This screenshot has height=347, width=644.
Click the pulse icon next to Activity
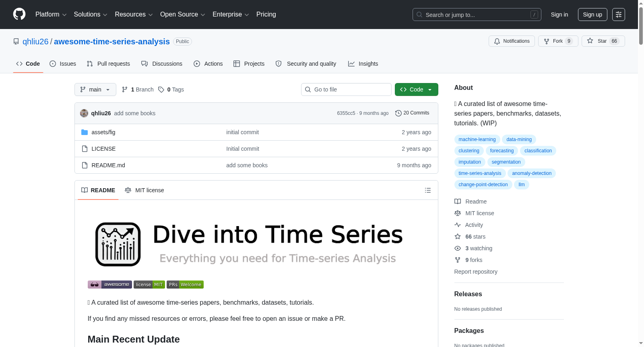458,225
